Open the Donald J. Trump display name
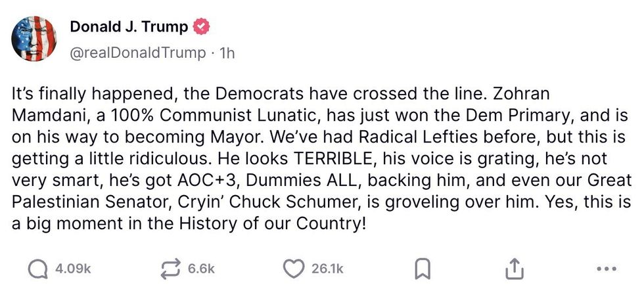The width and height of the screenshot is (644, 293). click(x=129, y=28)
